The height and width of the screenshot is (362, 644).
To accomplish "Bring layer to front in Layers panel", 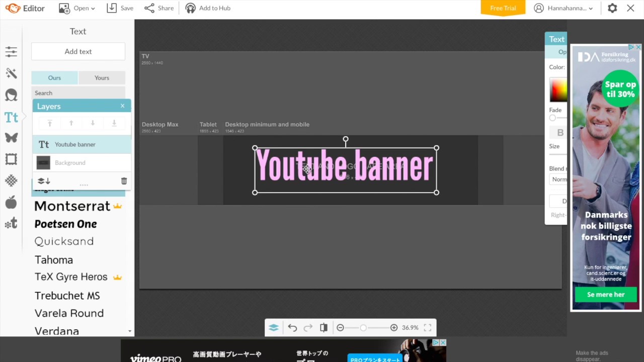I will tap(50, 123).
